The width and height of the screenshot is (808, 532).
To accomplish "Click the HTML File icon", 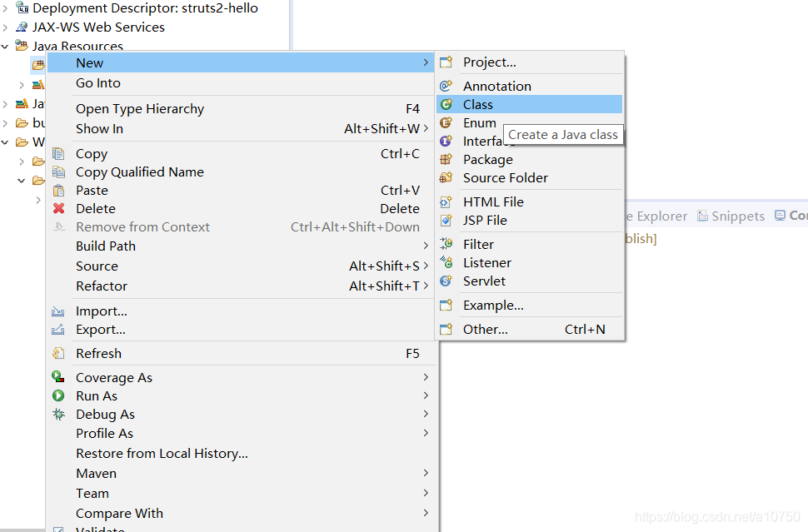I will [446, 201].
